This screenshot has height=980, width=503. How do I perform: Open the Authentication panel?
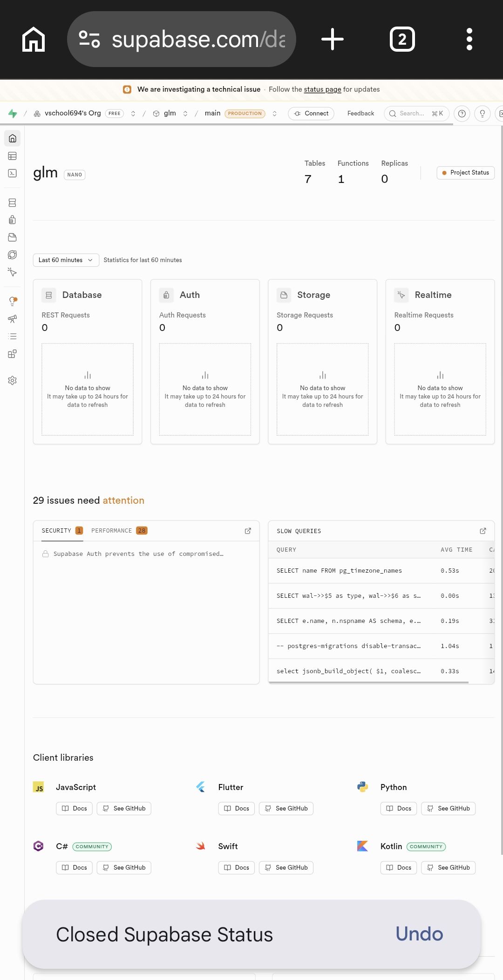click(x=12, y=220)
